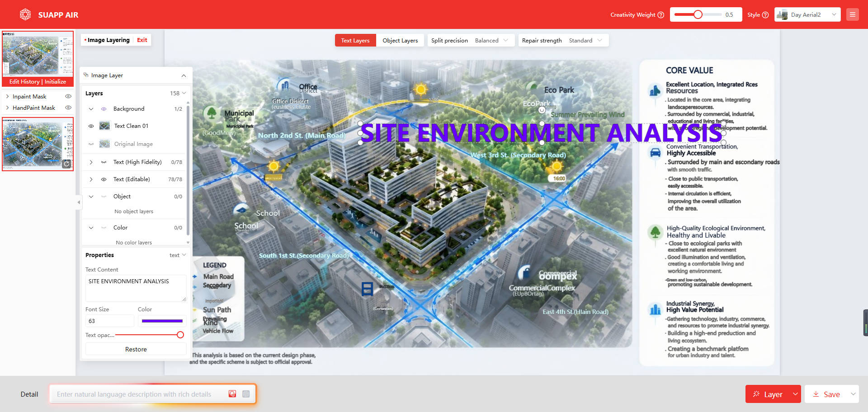The image size is (868, 412).
Task: Click the red image icon in Detail box
Action: 232,394
